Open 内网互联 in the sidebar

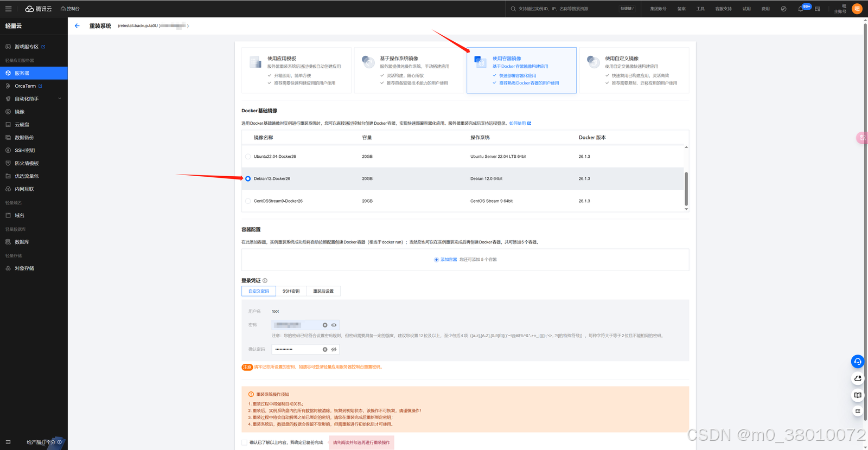point(24,189)
